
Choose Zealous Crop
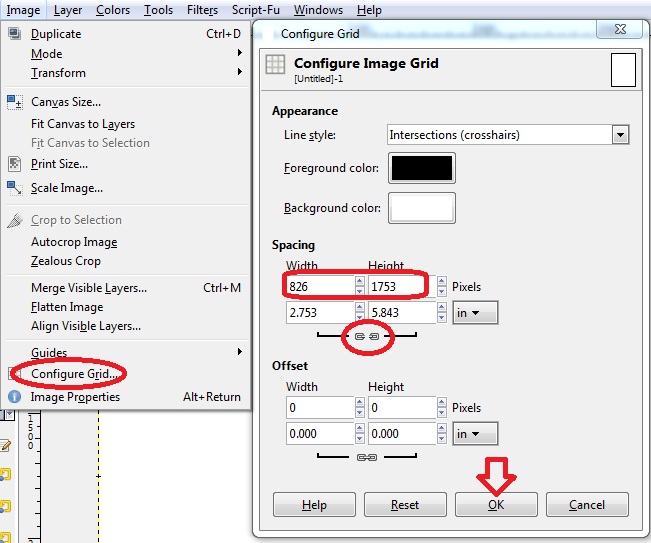(66, 261)
